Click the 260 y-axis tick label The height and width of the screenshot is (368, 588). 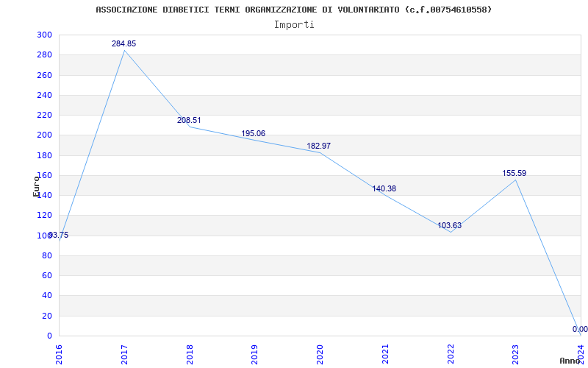(44, 75)
